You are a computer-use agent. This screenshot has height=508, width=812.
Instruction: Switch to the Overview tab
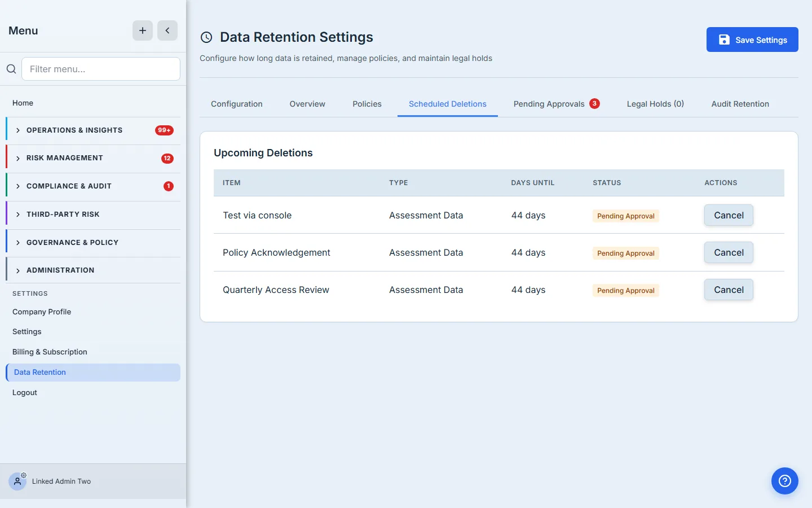coord(307,104)
